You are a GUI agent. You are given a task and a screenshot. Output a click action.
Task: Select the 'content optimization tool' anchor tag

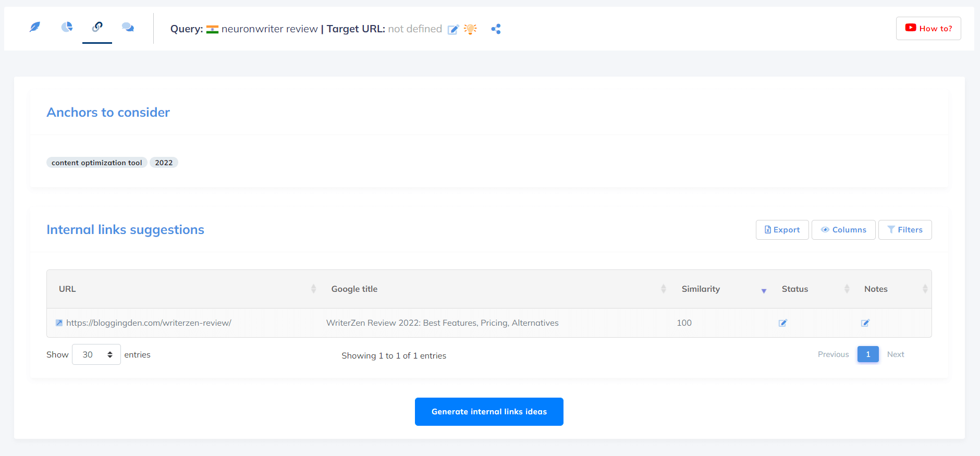[97, 163]
